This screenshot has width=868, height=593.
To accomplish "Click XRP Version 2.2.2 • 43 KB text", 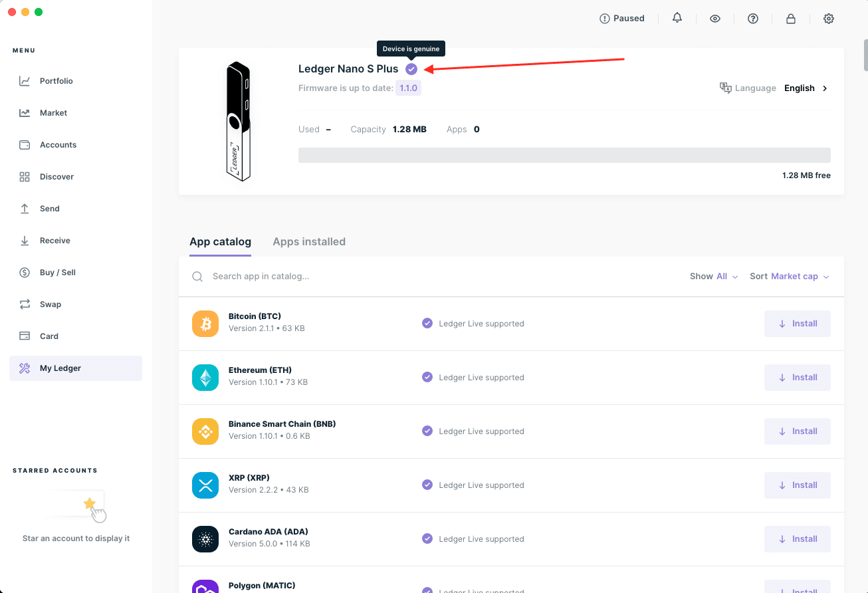I will click(x=269, y=490).
